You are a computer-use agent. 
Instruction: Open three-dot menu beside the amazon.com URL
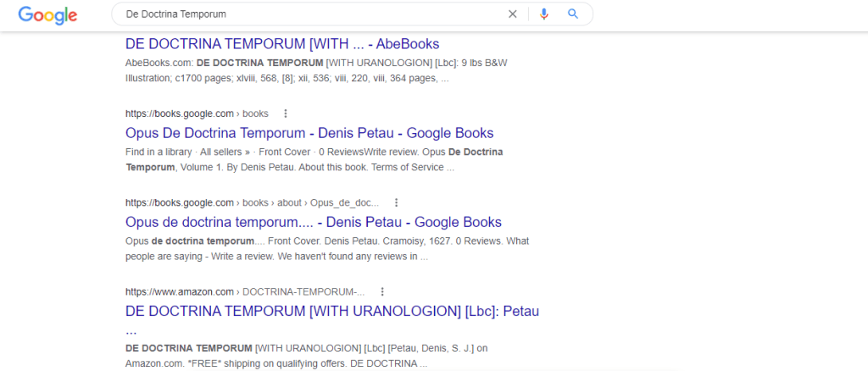382,292
